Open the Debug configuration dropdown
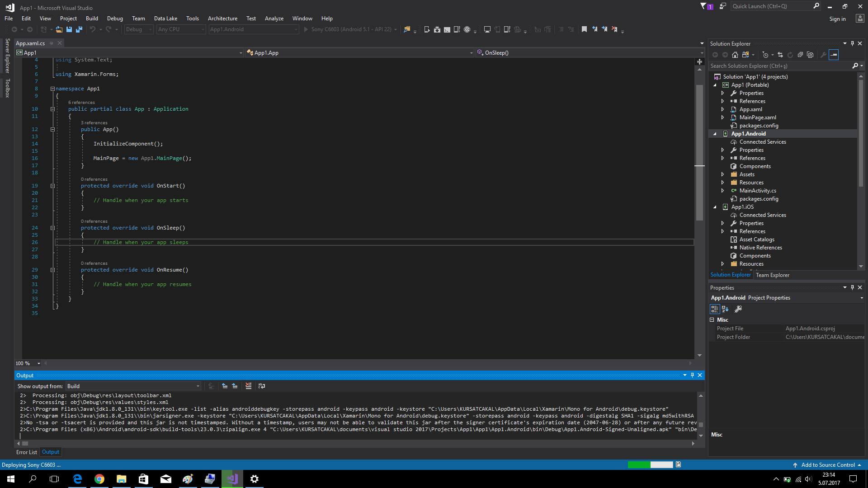This screenshot has height=488, width=868. click(139, 29)
